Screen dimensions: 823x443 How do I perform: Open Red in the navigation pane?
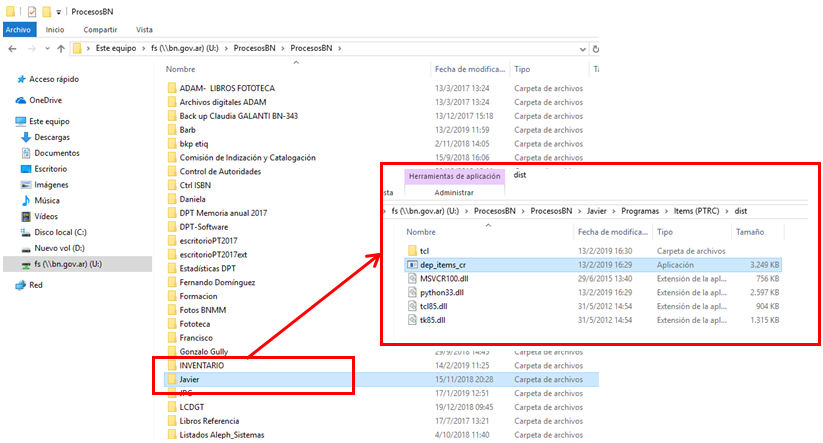pyautogui.click(x=36, y=285)
